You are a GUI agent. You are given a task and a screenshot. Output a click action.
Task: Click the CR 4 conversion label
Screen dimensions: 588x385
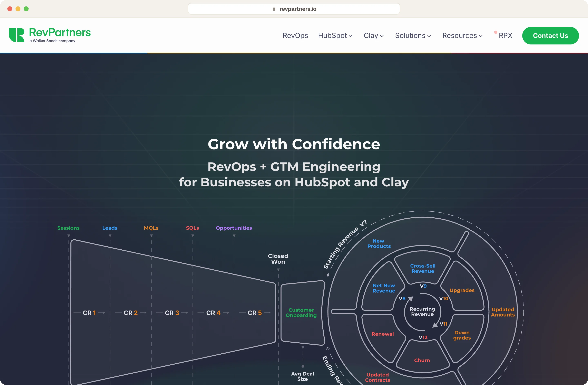(x=213, y=313)
